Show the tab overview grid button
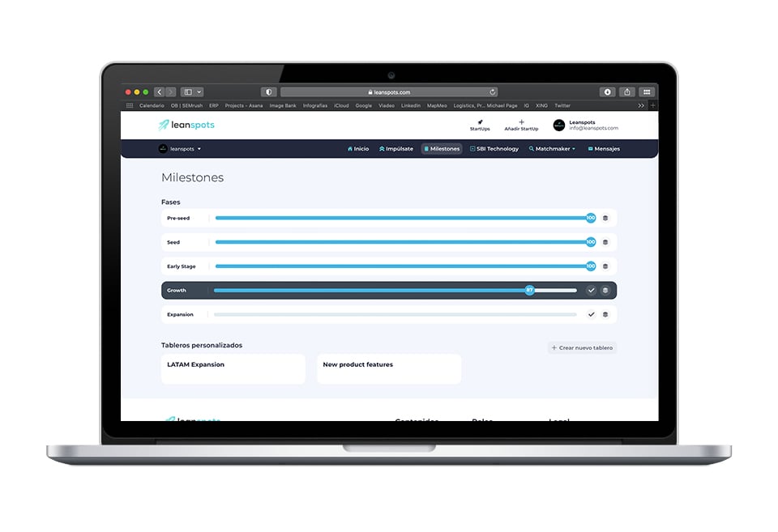 [647, 92]
